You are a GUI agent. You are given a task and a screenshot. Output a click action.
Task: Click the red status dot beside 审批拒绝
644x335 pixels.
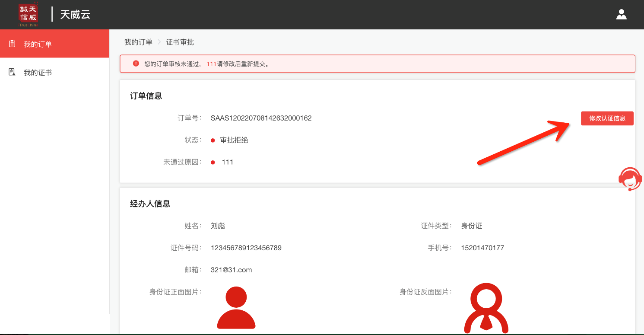coord(213,140)
